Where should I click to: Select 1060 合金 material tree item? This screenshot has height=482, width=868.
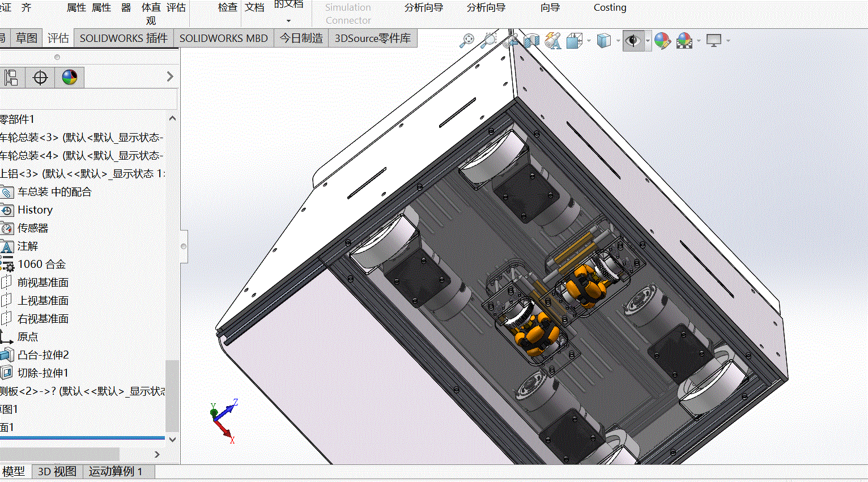[41, 264]
